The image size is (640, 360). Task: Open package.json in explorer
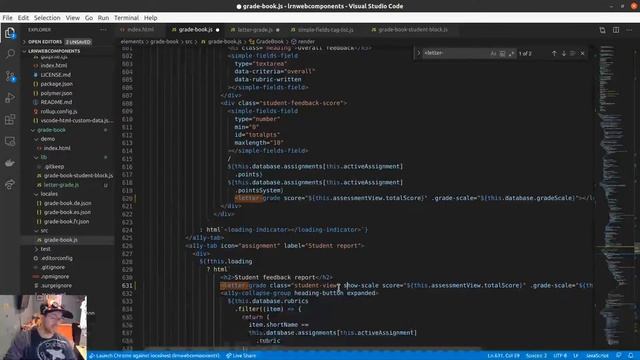[x=56, y=84]
